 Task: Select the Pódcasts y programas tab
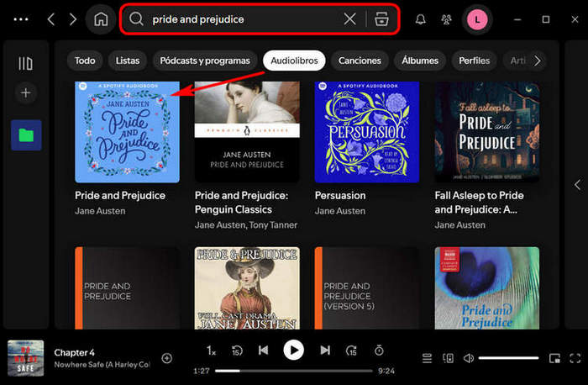(x=205, y=61)
